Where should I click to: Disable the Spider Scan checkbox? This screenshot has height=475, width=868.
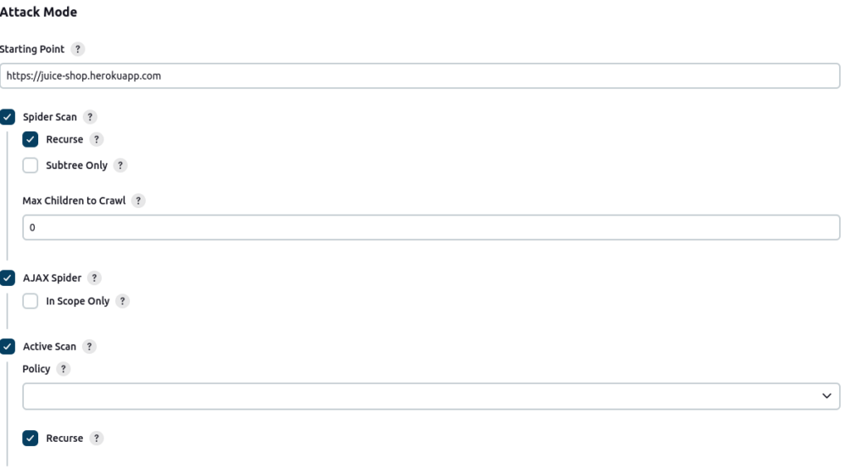8,117
